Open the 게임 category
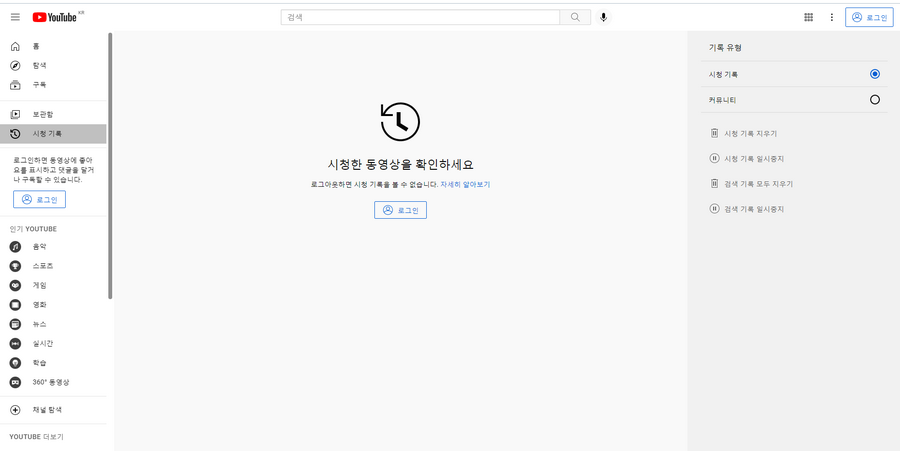The width and height of the screenshot is (900, 451). click(x=53, y=285)
